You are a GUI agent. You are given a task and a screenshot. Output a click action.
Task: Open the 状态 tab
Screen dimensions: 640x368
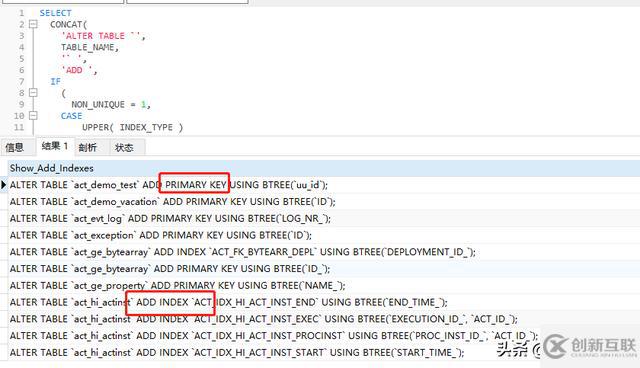pyautogui.click(x=124, y=147)
